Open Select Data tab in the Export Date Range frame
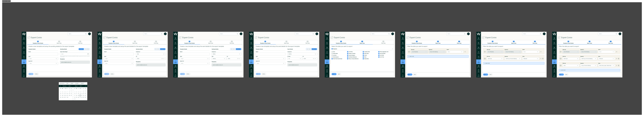The width and height of the screenshot is (644, 117). click(x=59, y=42)
